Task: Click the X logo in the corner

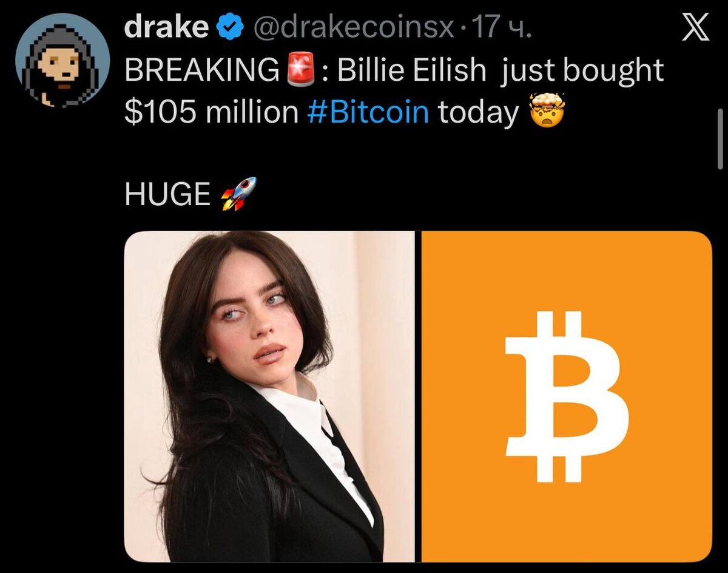Action: pyautogui.click(x=695, y=29)
